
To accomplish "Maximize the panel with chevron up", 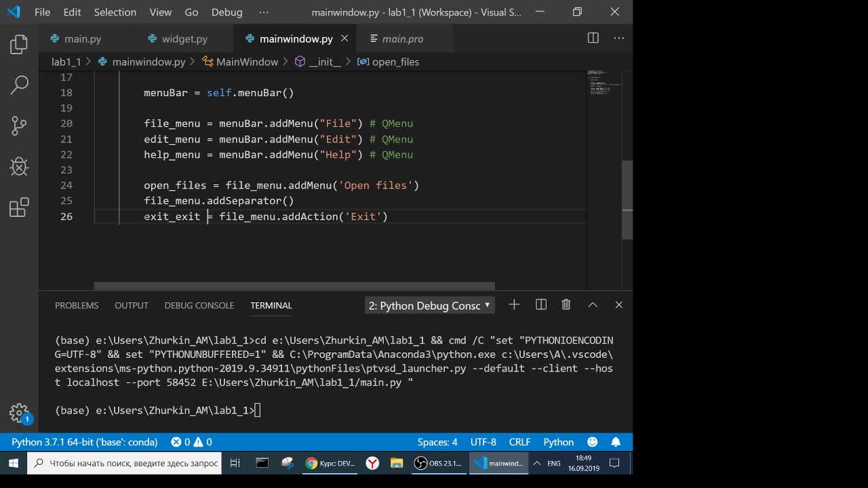I will click(593, 305).
